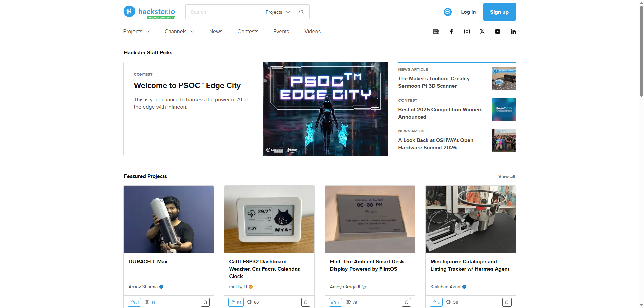This screenshot has height=308, width=644.
Task: Like the DURACELL Max project
Action: [x=134, y=302]
